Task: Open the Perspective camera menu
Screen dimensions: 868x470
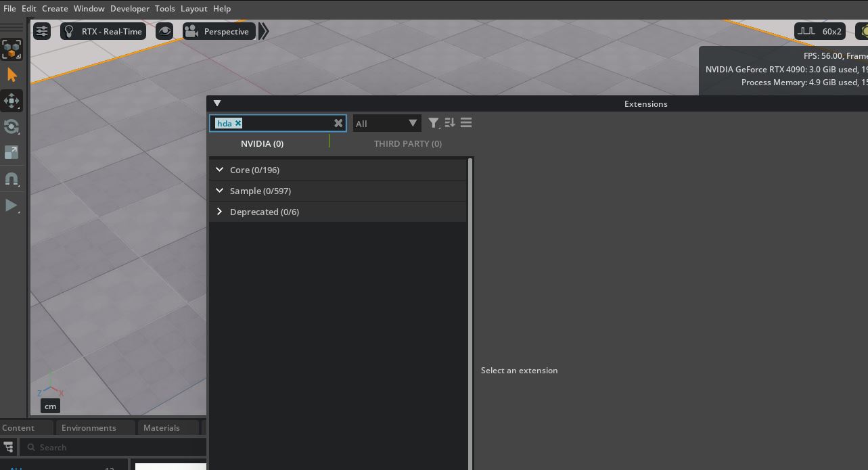Action: (219, 31)
